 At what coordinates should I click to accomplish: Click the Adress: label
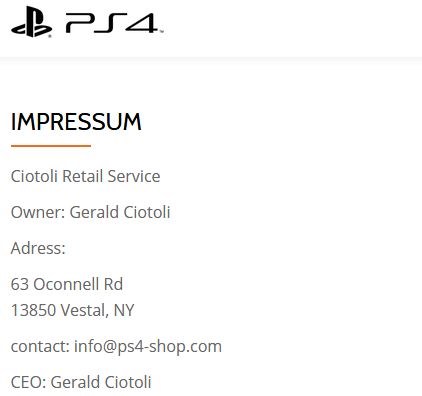tap(38, 248)
